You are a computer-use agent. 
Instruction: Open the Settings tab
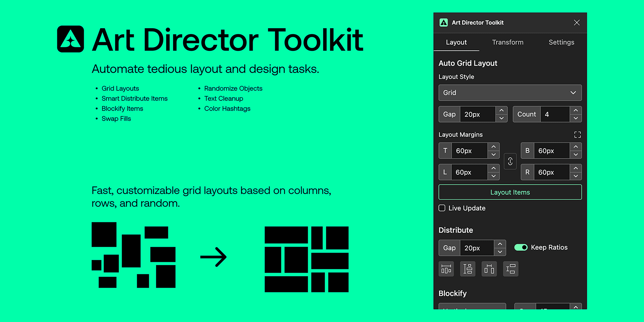tap(561, 42)
